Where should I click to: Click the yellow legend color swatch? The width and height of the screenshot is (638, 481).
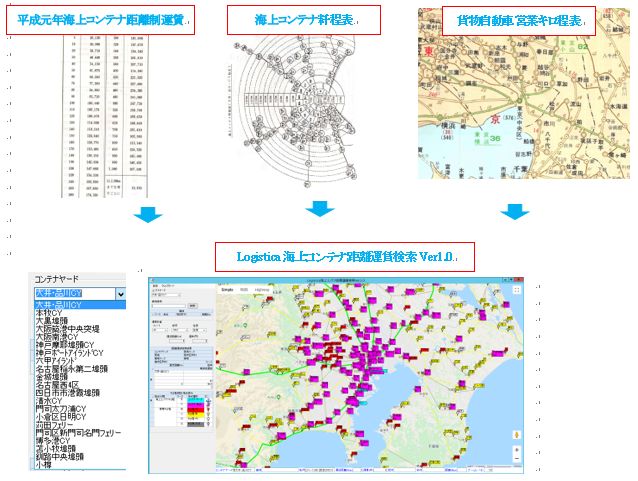click(195, 414)
